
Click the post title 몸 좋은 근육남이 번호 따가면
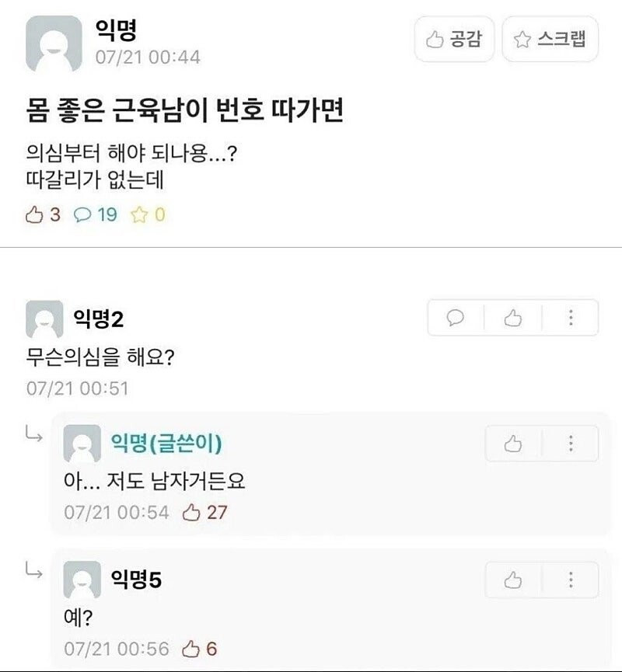(185, 112)
